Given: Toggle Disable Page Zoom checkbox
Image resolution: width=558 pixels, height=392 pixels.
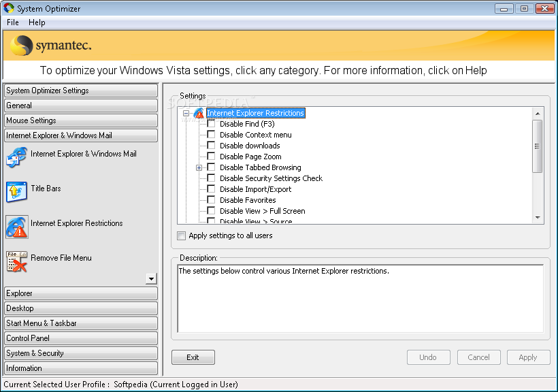Looking at the screenshot, I should pos(211,157).
